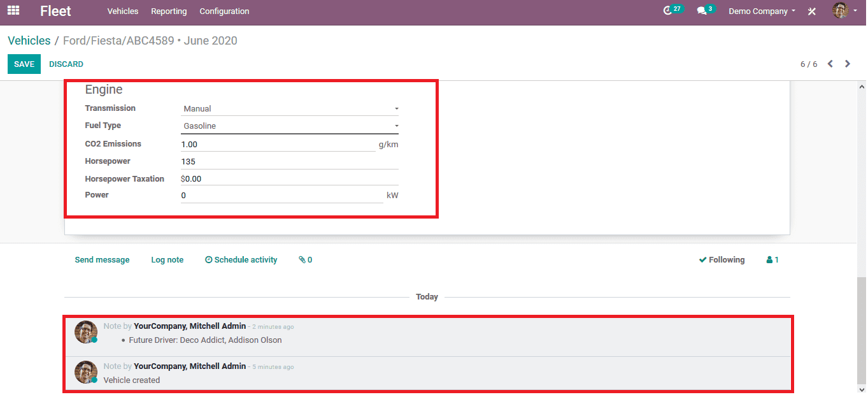Click the 6 / 6 pager counter
868x397 pixels.
tap(809, 64)
